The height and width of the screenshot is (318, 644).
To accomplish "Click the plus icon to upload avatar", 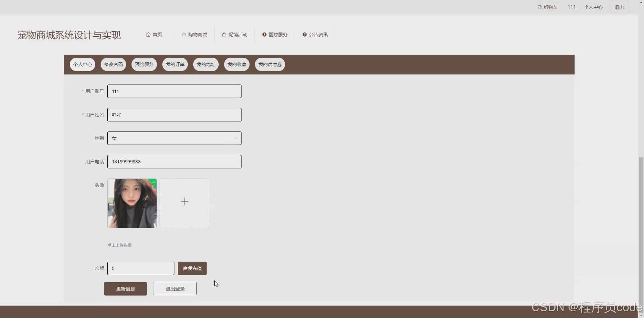I will click(x=184, y=201).
